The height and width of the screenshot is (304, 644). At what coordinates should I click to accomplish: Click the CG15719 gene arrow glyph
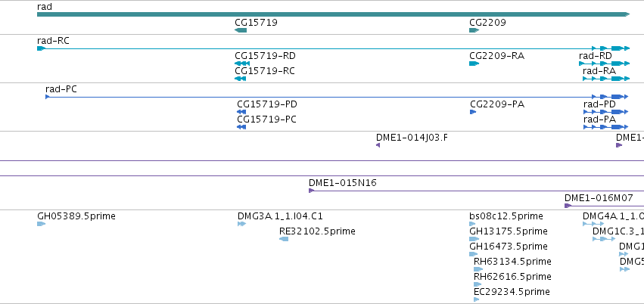(241, 30)
